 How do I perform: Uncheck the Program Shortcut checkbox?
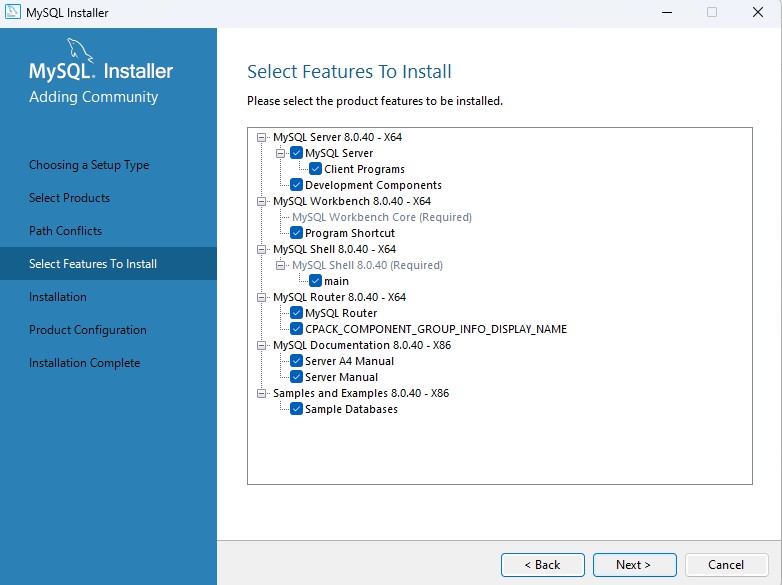tap(296, 232)
